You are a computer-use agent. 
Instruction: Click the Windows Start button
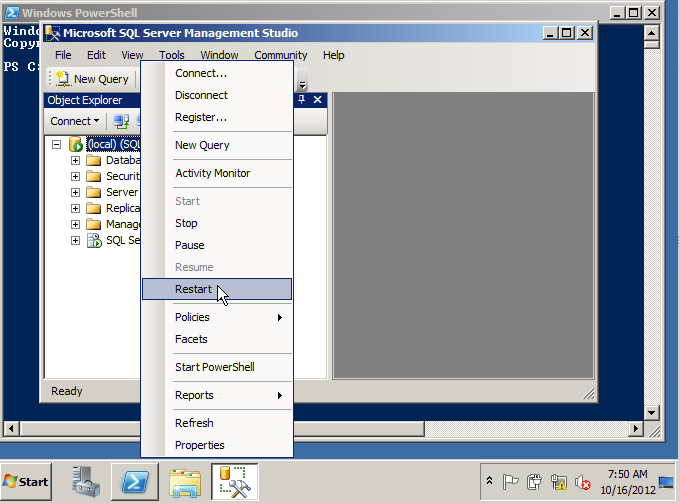tap(26, 482)
